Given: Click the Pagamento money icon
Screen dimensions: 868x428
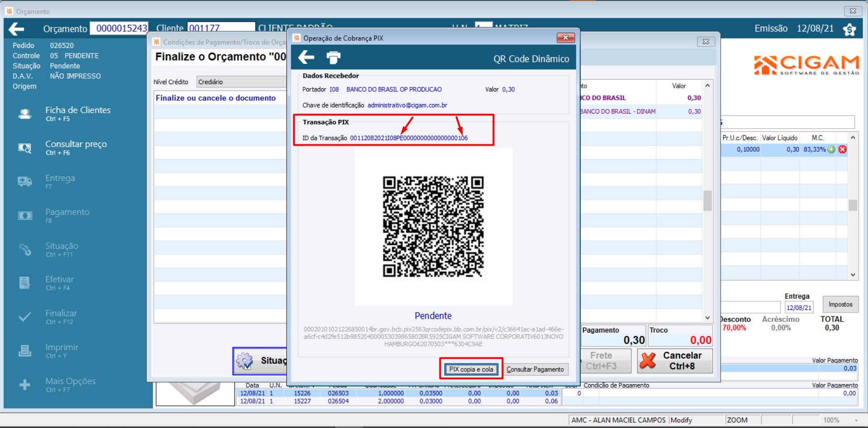Looking at the screenshot, I should pos(25,216).
